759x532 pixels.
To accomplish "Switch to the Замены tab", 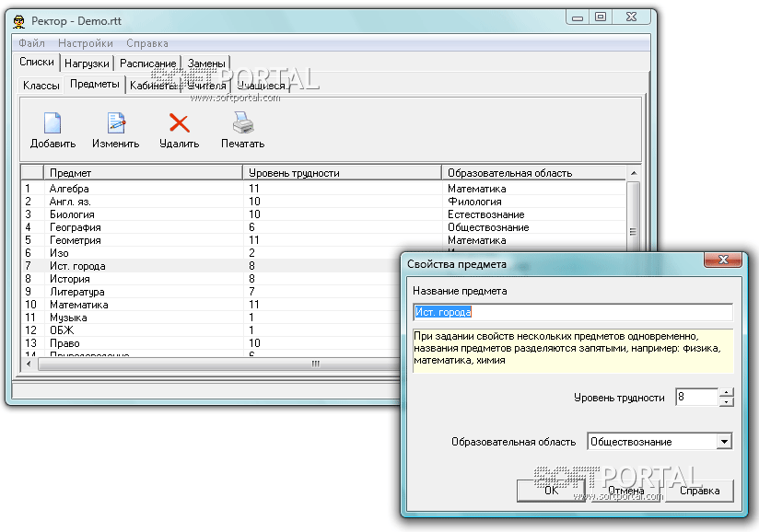I will pos(206,64).
